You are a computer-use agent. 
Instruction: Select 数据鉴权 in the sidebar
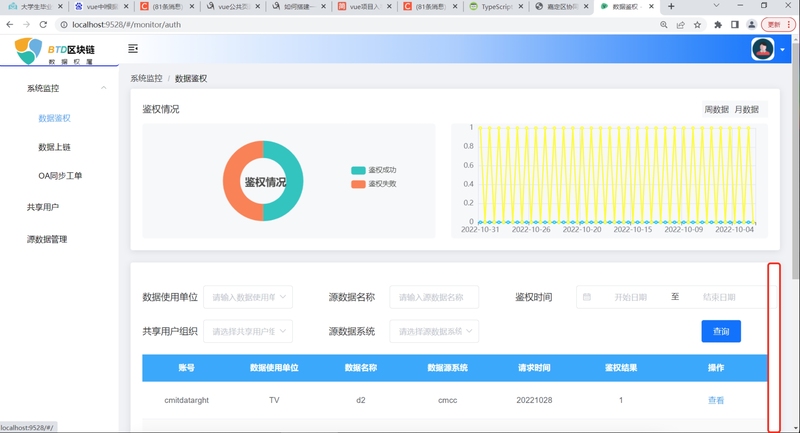[x=55, y=118]
